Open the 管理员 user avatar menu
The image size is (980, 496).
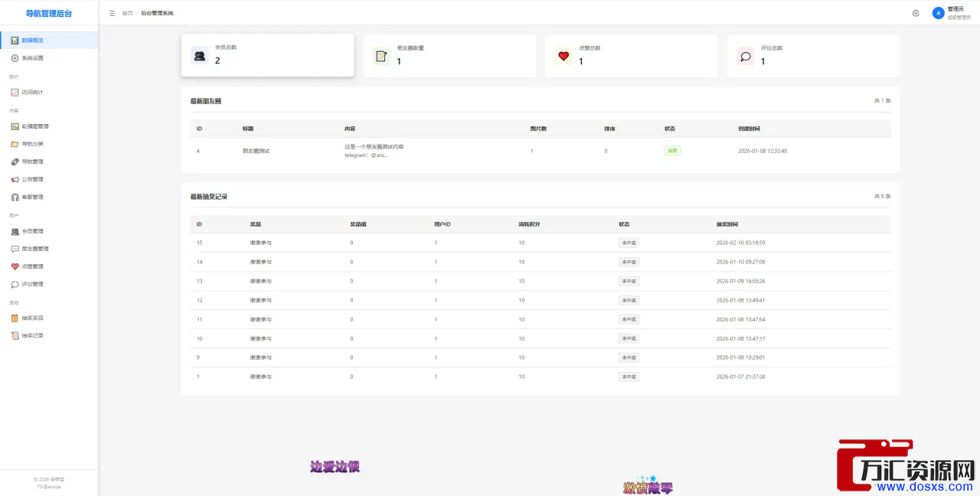tap(939, 13)
